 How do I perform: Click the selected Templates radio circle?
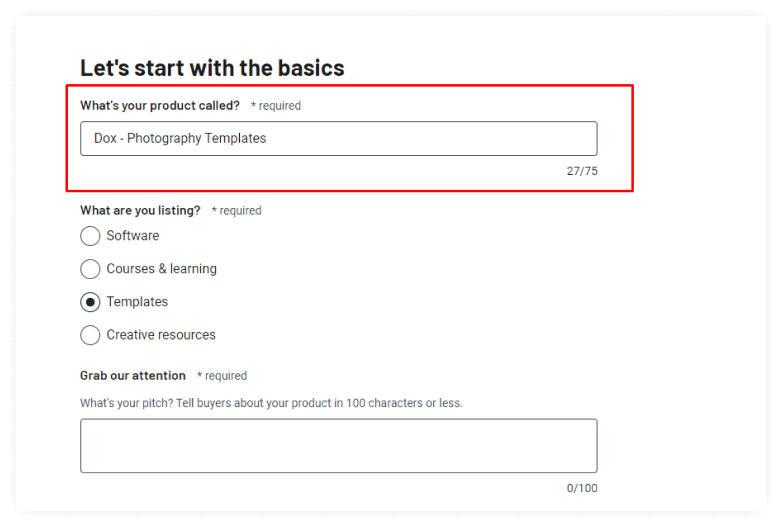click(x=90, y=302)
